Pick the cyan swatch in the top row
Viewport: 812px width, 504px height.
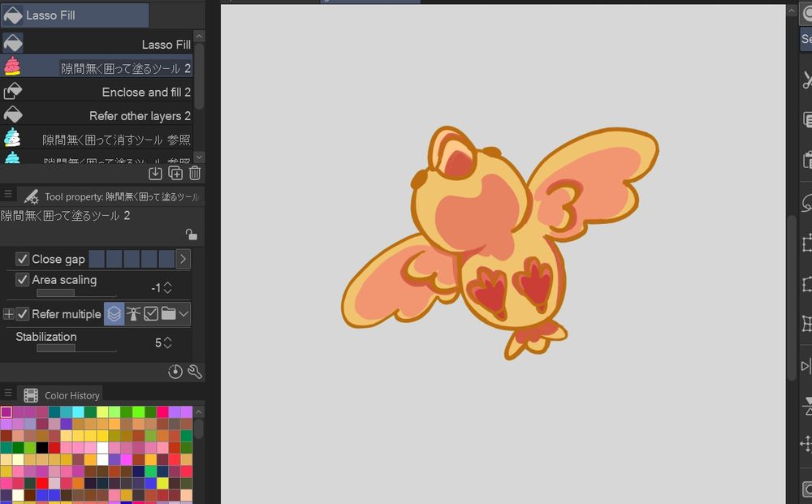tap(78, 412)
